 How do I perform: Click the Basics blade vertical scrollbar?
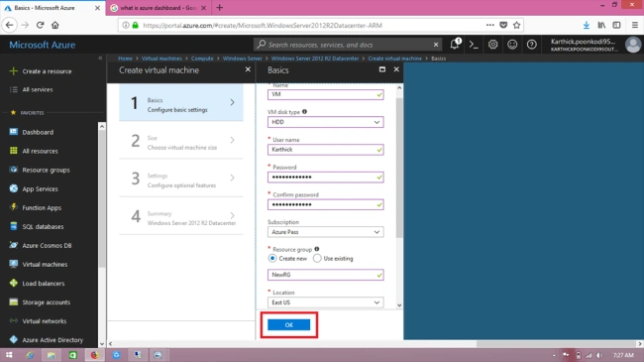coord(399,167)
